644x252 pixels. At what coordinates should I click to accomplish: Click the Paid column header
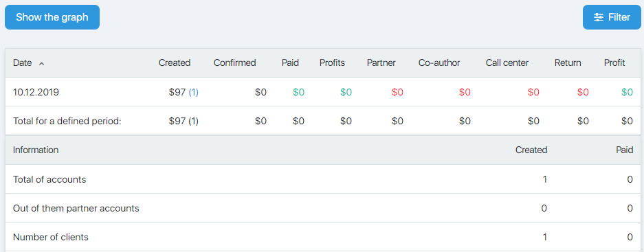click(x=290, y=62)
